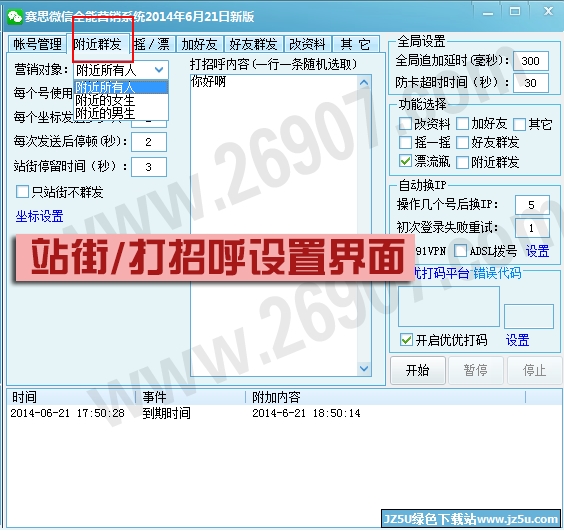Click the greeting box scroll up arrow
Screen dimensions: 564x531
point(364,83)
